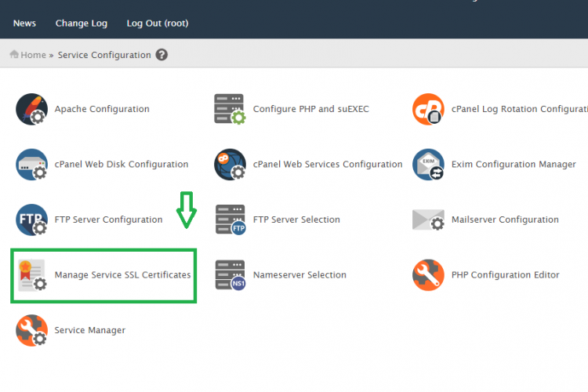Open cPanel Web Services Configuration link
The image size is (588, 392).
328,165
